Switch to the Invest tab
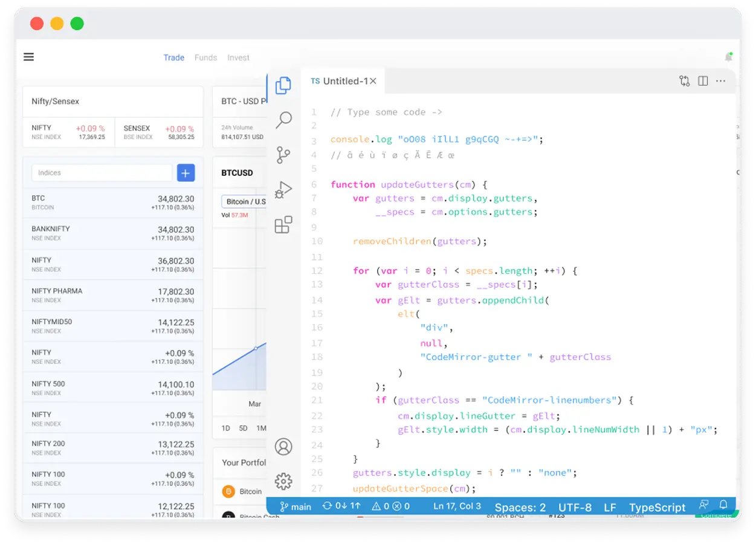This screenshot has height=544, width=756. tap(238, 57)
